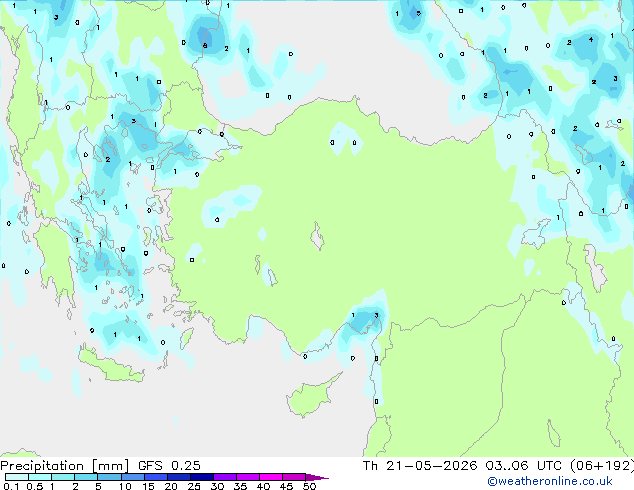Pick the 10–15 mm legend color swatch

132,477
